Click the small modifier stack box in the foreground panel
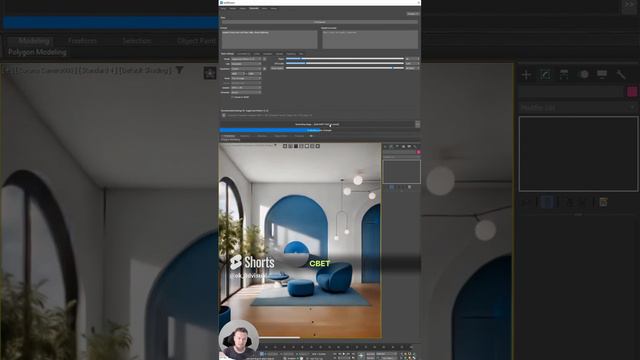 (x=402, y=171)
